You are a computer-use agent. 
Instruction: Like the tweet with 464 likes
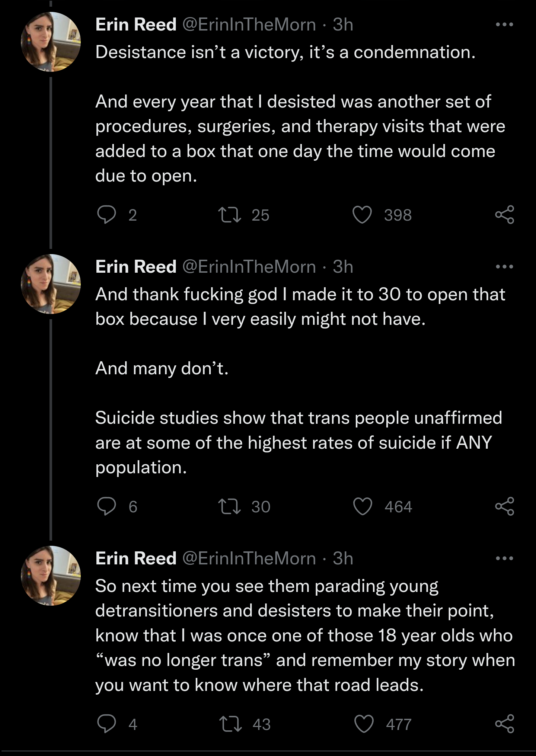[363, 506]
